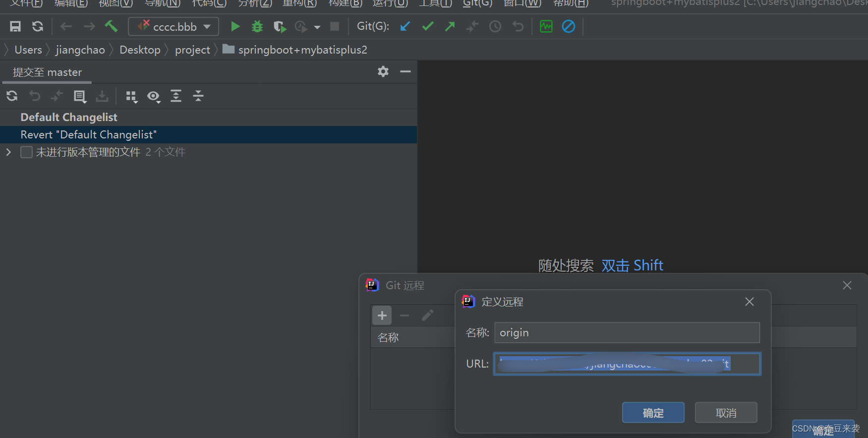The image size is (868, 438).
Task: Select the Default Changelist row
Action: click(208, 117)
